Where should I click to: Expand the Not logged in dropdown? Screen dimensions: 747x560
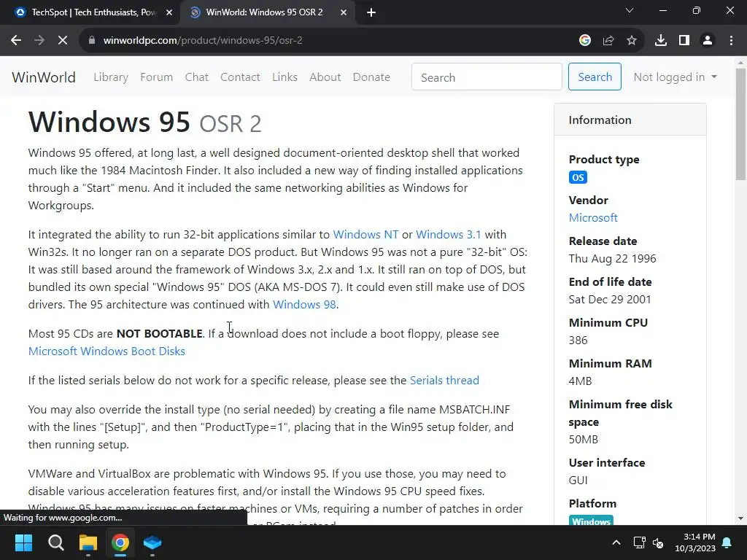coord(675,77)
